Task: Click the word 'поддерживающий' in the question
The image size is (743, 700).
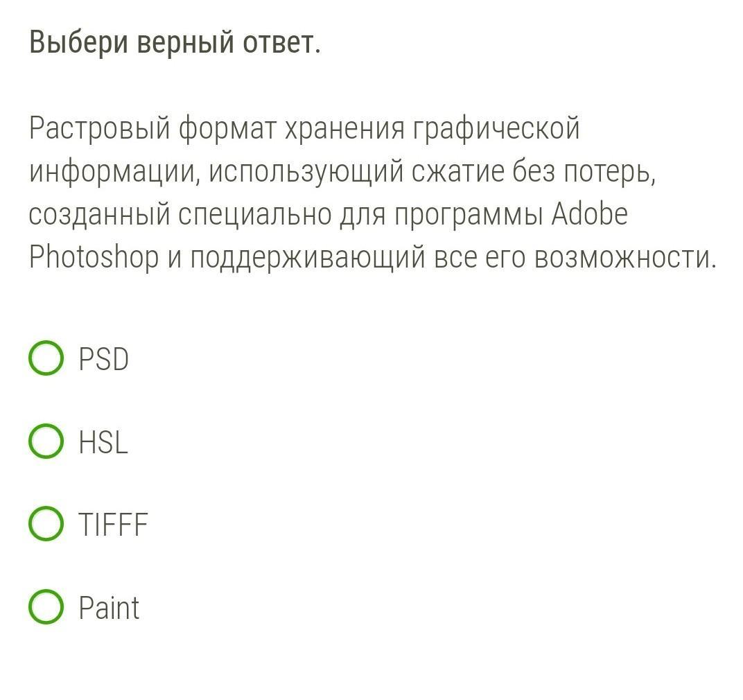Action: tap(308, 259)
